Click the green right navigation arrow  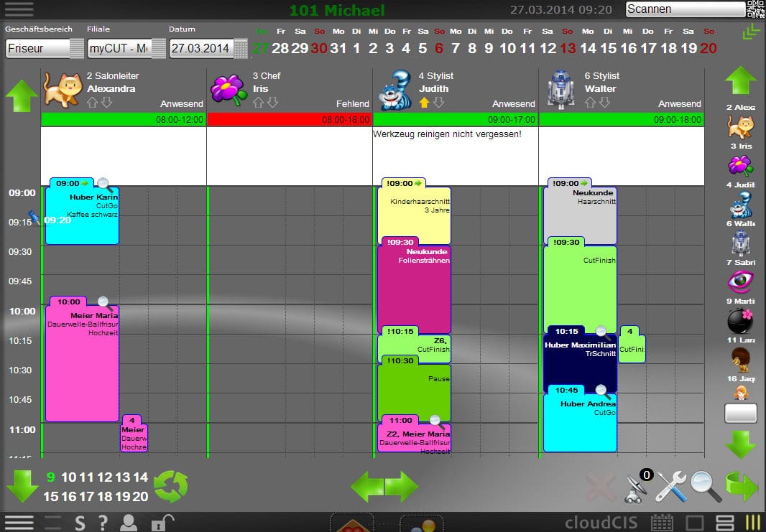point(402,487)
